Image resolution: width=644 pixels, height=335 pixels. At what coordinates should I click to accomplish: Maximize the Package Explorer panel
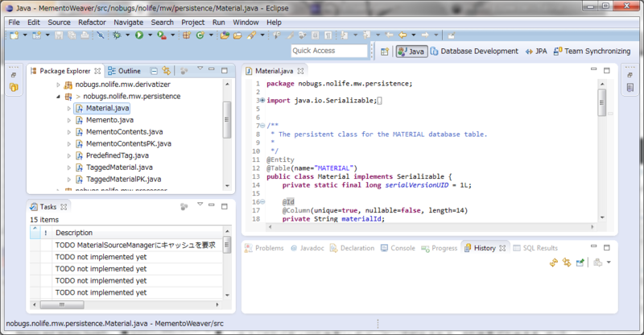coord(225,71)
